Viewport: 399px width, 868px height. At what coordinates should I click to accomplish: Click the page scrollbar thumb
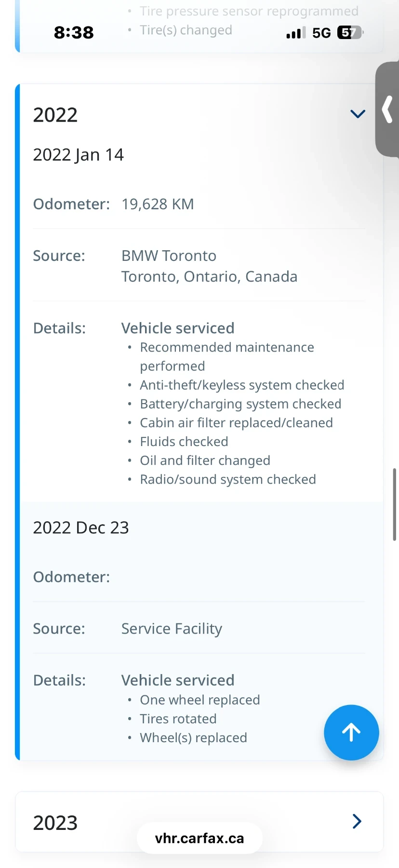pos(394,504)
